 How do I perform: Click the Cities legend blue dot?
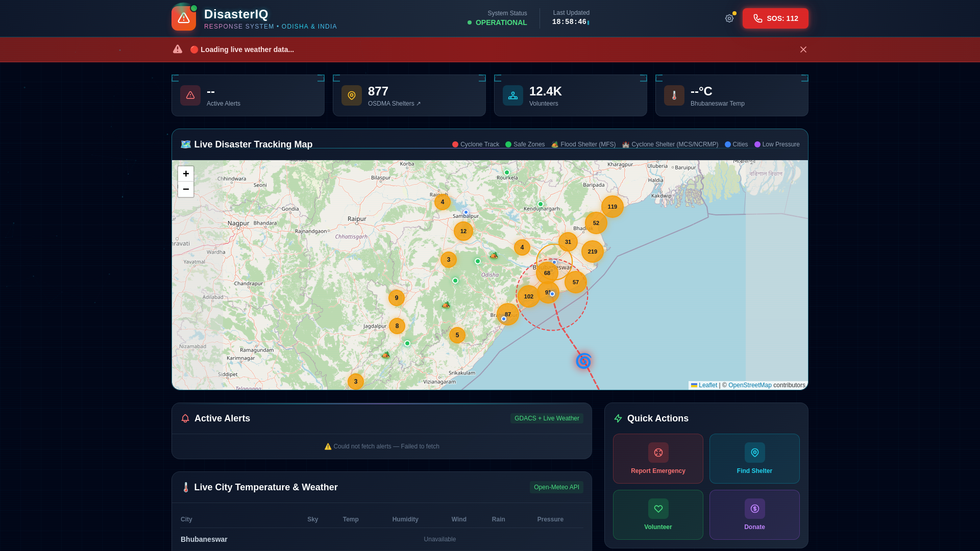coord(728,144)
